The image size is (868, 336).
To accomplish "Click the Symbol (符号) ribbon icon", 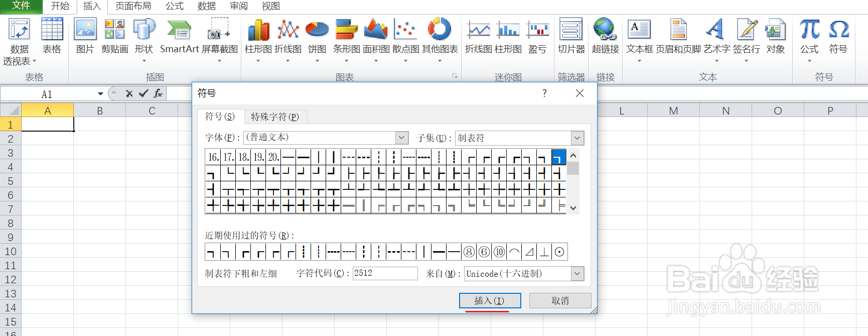I will click(x=838, y=36).
